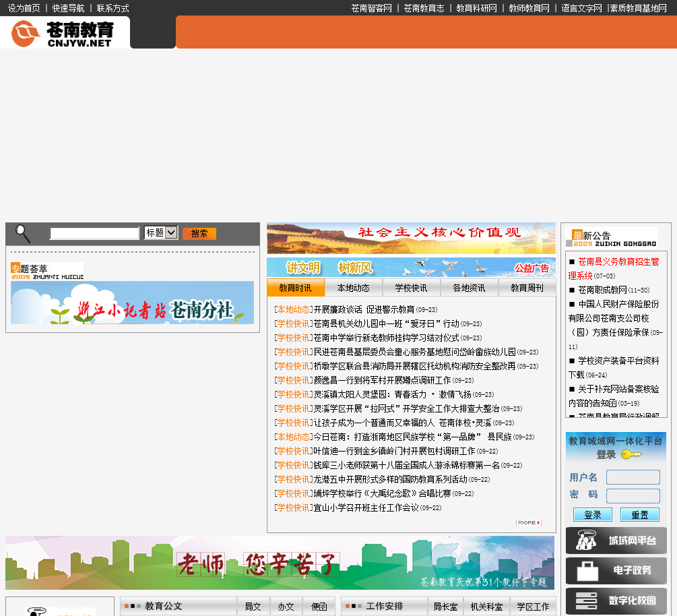
Task: Open the 教育周刊 tab
Action: click(527, 288)
